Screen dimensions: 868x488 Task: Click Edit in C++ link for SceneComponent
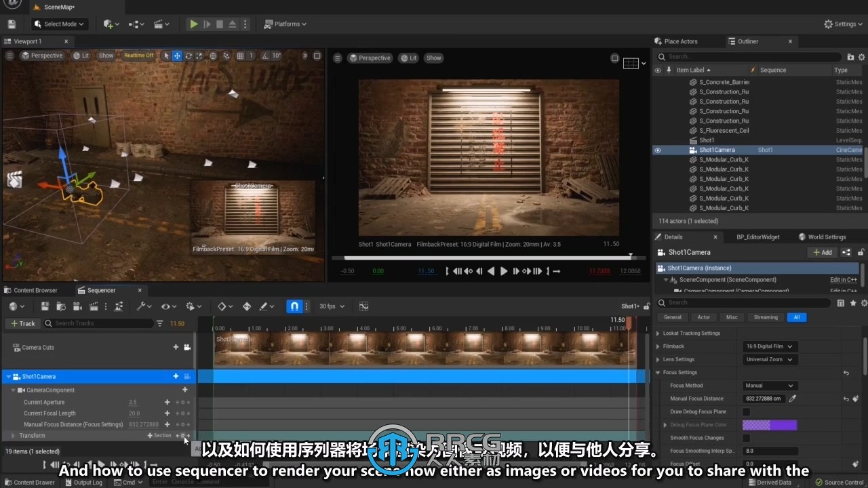coord(843,279)
